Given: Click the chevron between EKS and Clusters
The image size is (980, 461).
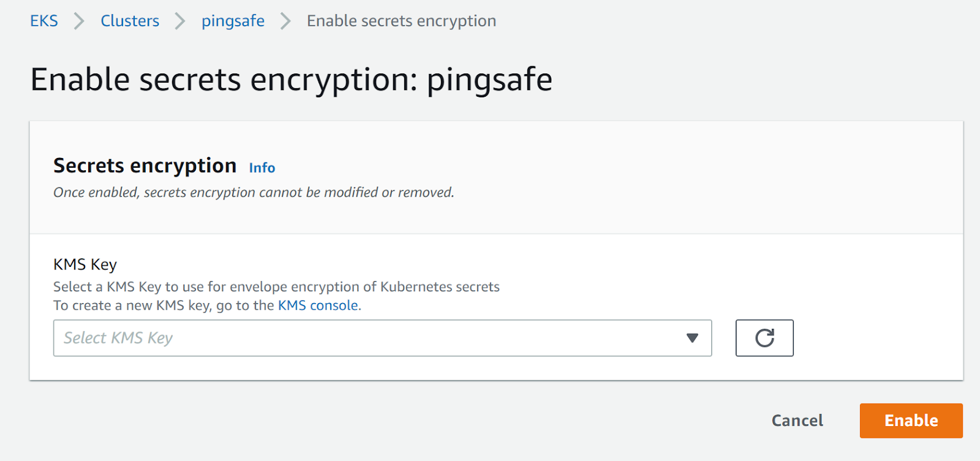Looking at the screenshot, I should click(79, 21).
